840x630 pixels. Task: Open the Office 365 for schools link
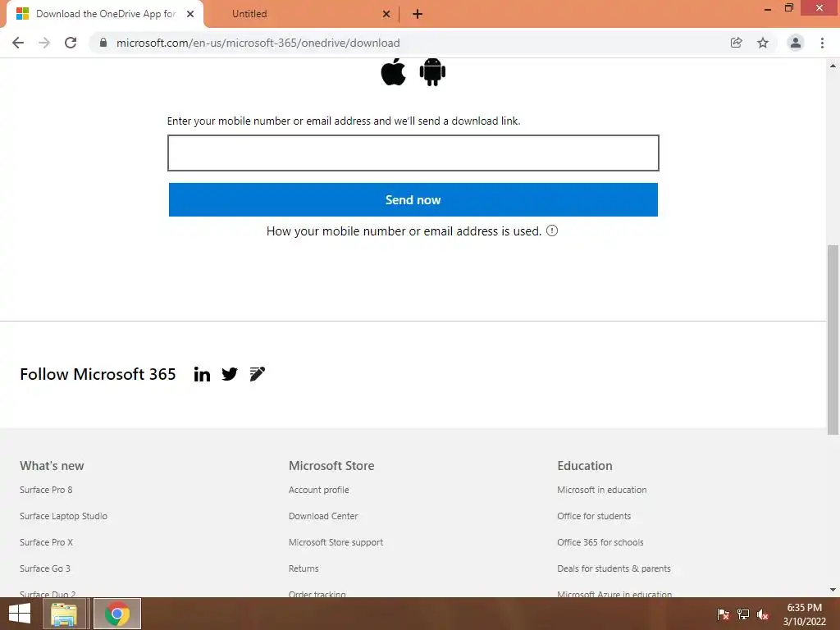click(x=600, y=542)
